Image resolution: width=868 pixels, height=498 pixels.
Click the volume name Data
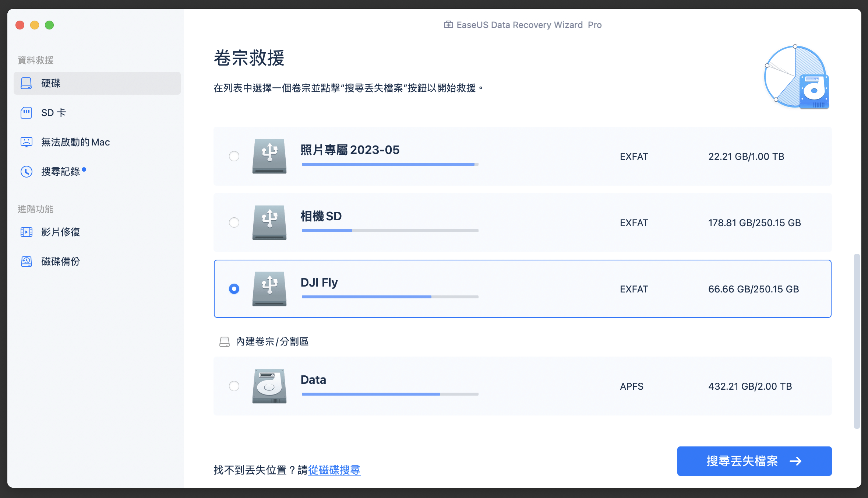pyautogui.click(x=313, y=380)
